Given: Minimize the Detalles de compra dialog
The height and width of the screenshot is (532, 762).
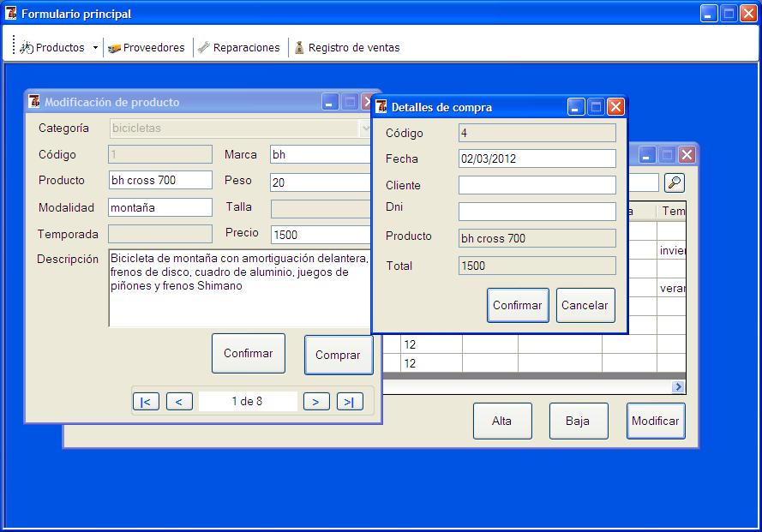Looking at the screenshot, I should tap(576, 107).
